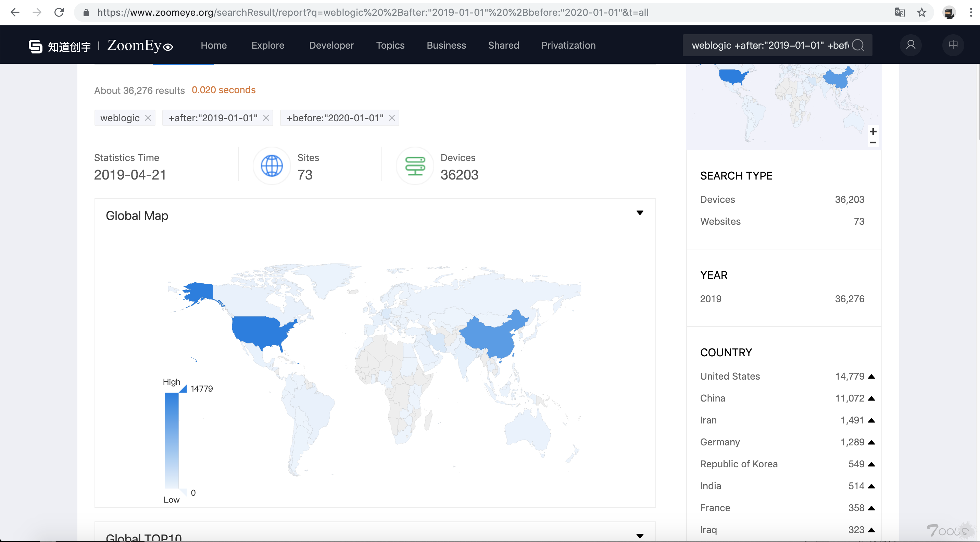Bookmark page with the star icon
Viewport: 980px width, 542px height.
(x=921, y=13)
